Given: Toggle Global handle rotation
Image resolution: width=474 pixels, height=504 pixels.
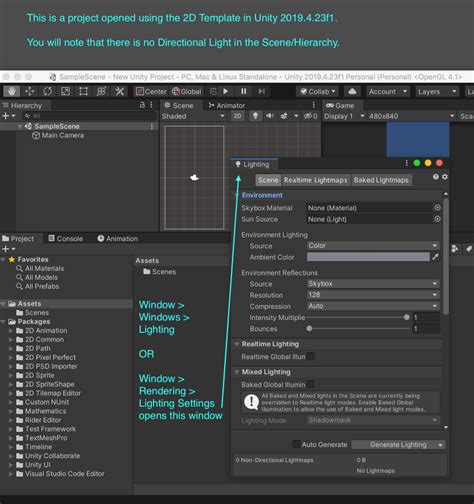Looking at the screenshot, I should pyautogui.click(x=187, y=91).
